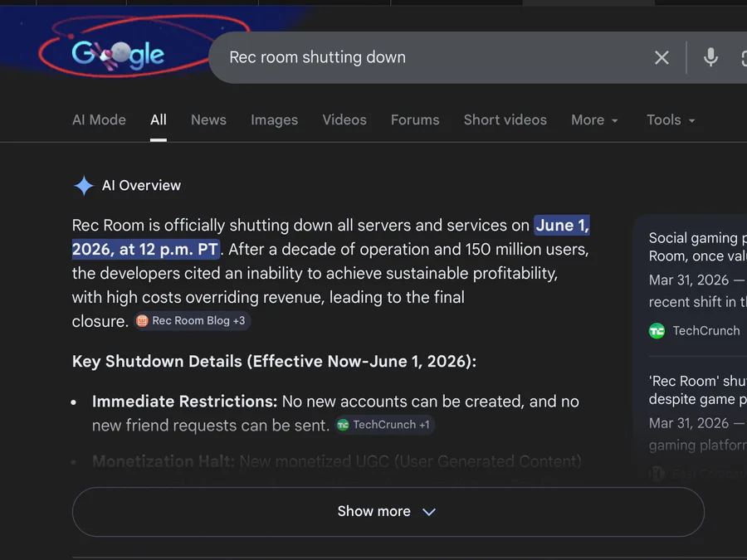Switch to the Images tab

[x=275, y=120]
